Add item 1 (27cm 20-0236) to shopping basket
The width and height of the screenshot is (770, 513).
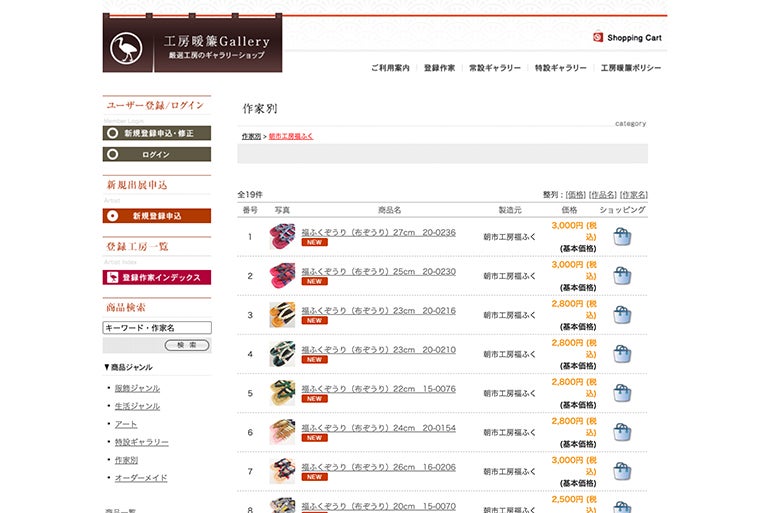[622, 237]
